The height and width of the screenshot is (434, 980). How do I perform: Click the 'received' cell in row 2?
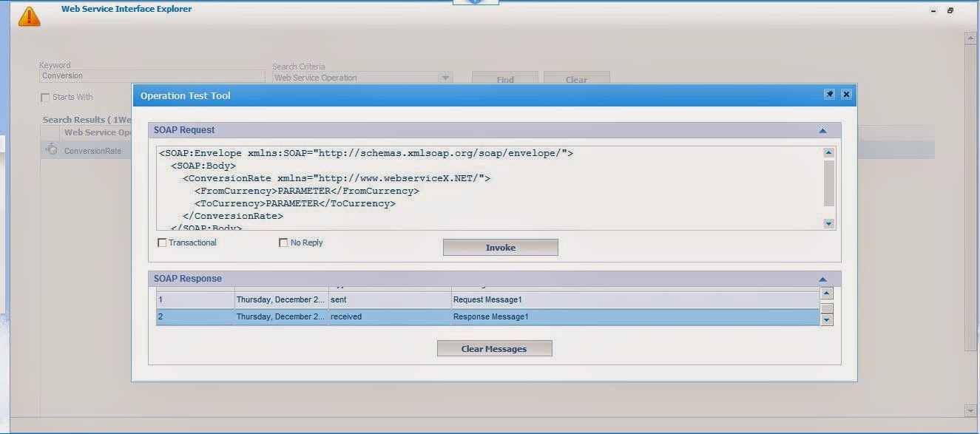[390, 317]
